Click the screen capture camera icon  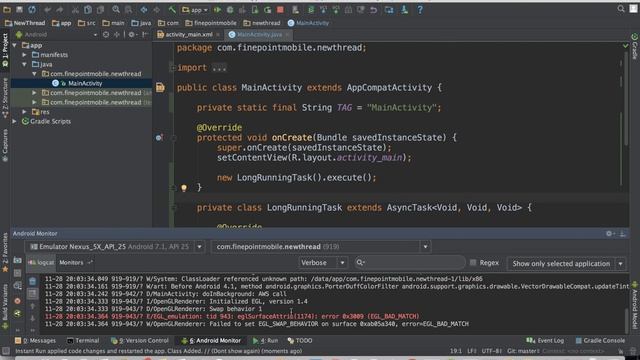tap(18, 260)
